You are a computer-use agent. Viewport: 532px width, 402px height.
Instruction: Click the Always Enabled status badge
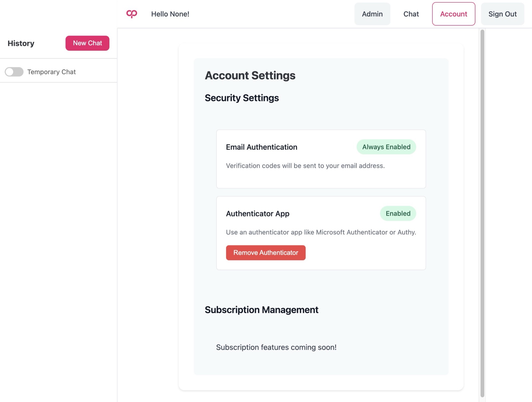click(x=386, y=147)
